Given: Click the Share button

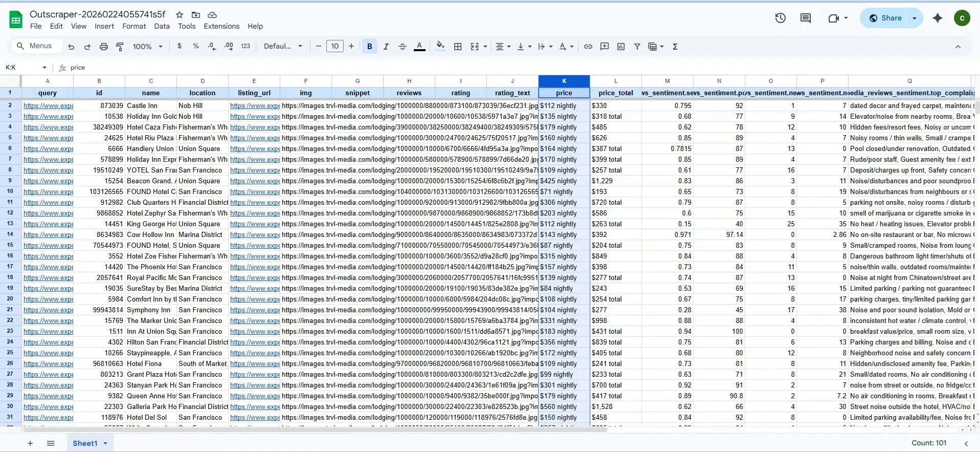Looking at the screenshot, I should [x=885, y=18].
